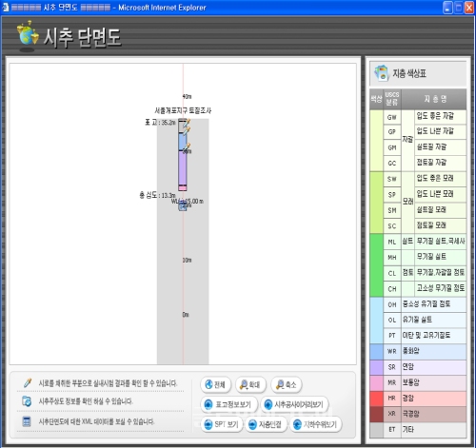Image resolution: width=476 pixels, height=448 pixels.
Task: Click the bright green swatch beside ML
Action: (x=376, y=264)
